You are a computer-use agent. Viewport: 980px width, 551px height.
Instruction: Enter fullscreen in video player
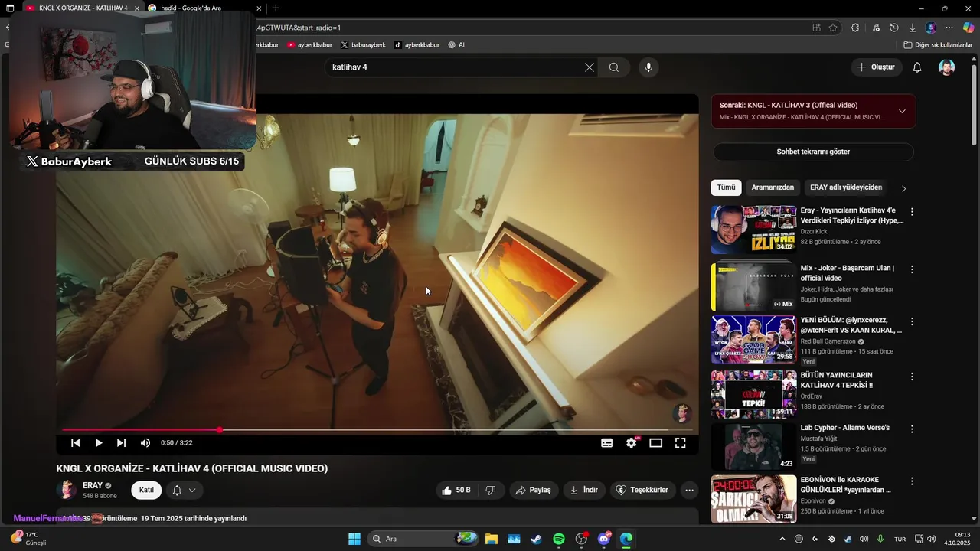click(680, 443)
